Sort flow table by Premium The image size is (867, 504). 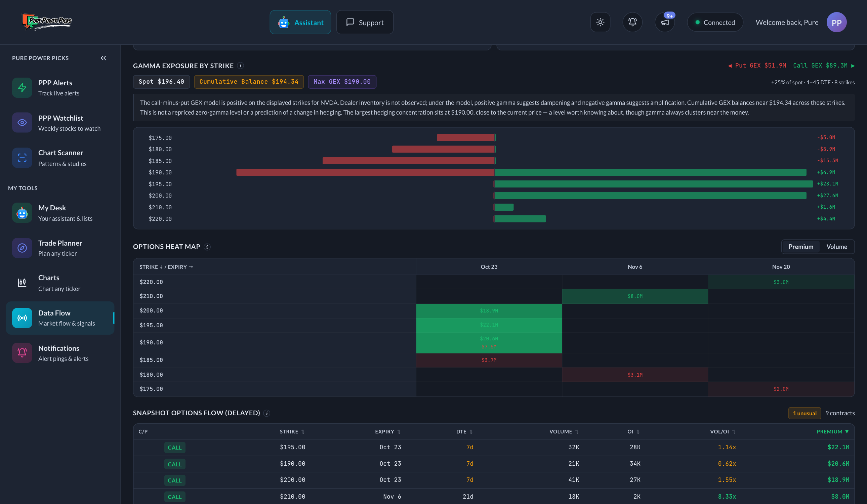[833, 432]
